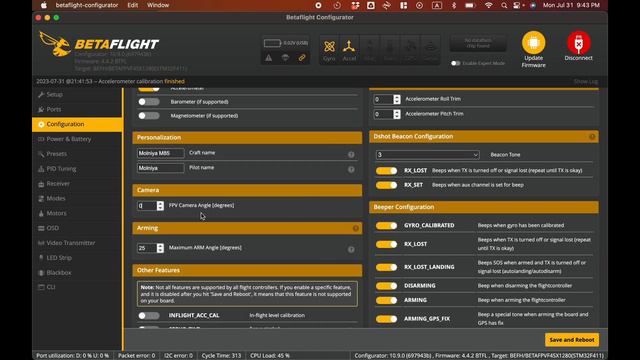Click the link icon under battery voltage
This screenshot has height=360, width=640.
tap(302, 58)
